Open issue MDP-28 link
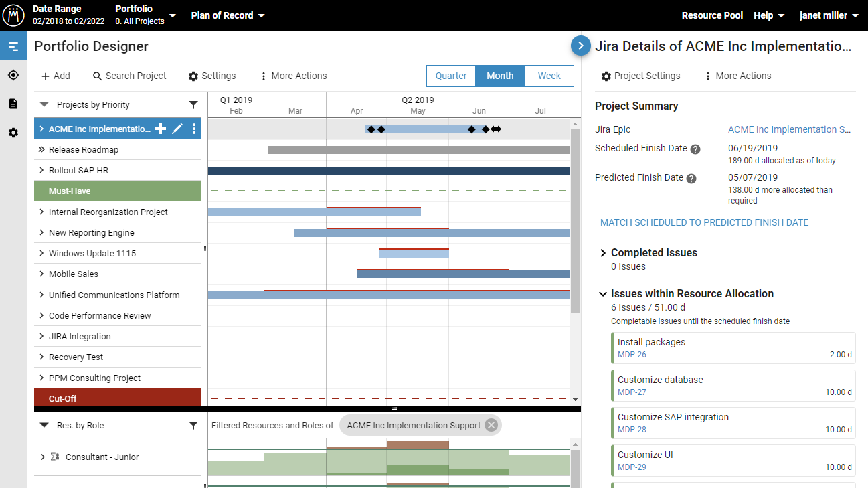868x488 pixels. pyautogui.click(x=632, y=430)
